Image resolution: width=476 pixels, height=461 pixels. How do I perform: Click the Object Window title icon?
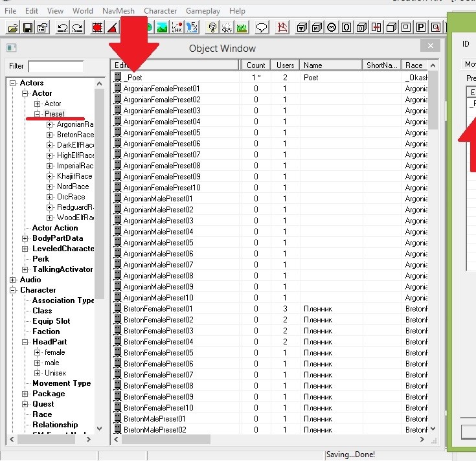(x=12, y=48)
